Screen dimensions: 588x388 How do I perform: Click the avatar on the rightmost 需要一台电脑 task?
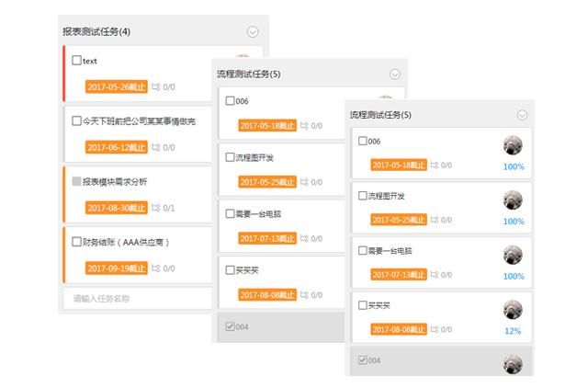point(513,255)
